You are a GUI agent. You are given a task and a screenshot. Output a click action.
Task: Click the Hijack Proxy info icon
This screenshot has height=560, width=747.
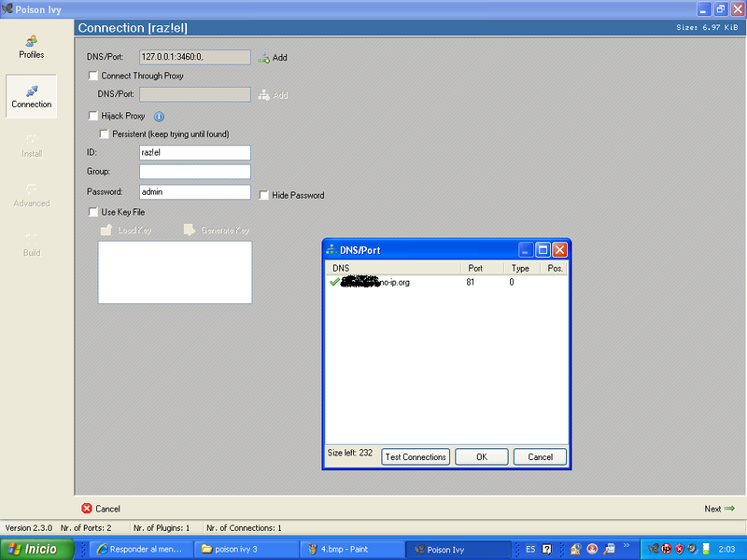(x=159, y=116)
